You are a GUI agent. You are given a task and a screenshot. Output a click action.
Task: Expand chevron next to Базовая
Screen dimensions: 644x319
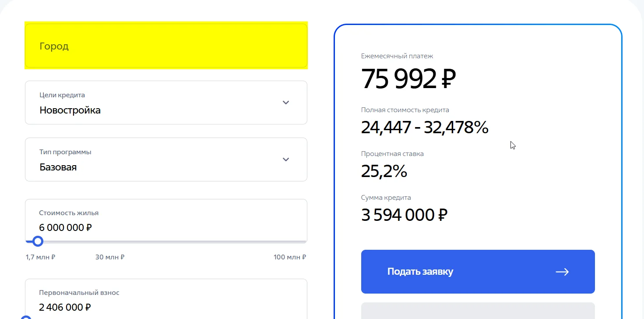click(286, 159)
